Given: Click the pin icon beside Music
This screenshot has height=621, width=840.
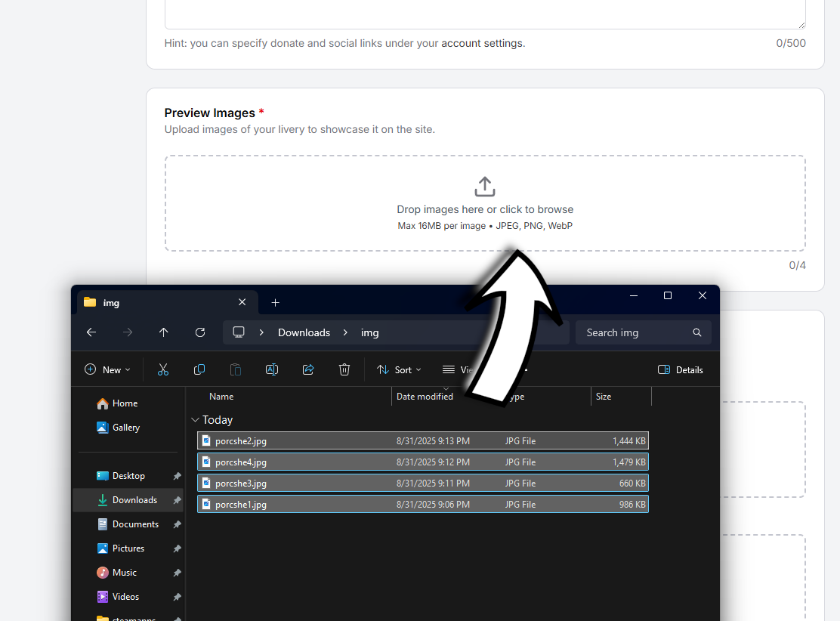Looking at the screenshot, I should [178, 573].
